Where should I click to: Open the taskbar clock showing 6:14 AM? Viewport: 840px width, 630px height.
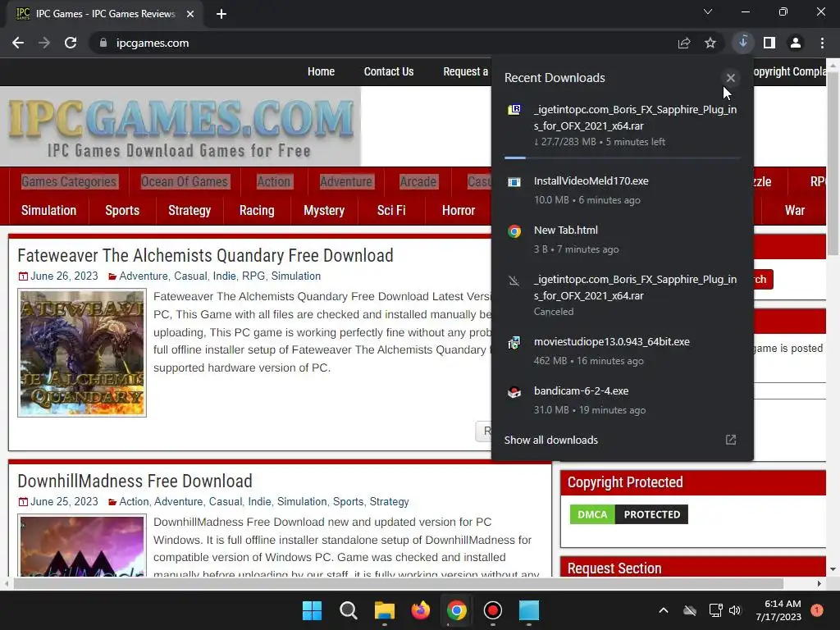click(x=778, y=610)
